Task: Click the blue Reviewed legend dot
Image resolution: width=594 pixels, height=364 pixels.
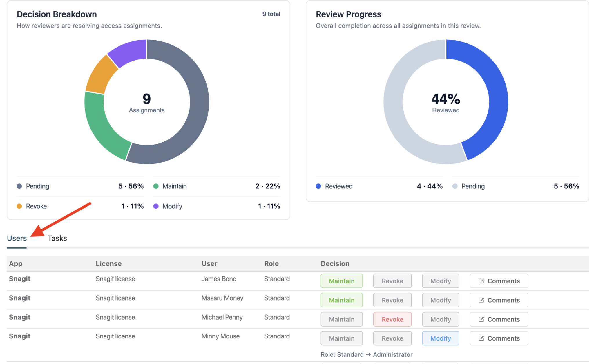Action: (318, 186)
